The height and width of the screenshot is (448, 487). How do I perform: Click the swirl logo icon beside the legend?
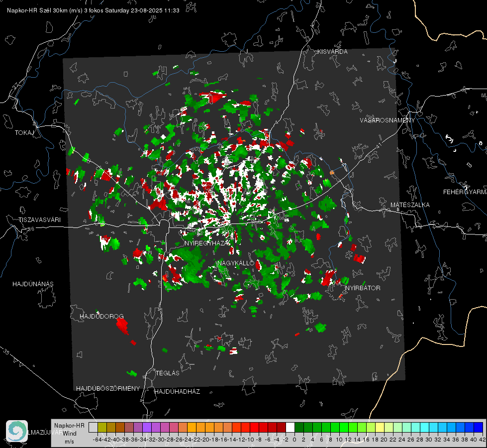tap(17, 431)
